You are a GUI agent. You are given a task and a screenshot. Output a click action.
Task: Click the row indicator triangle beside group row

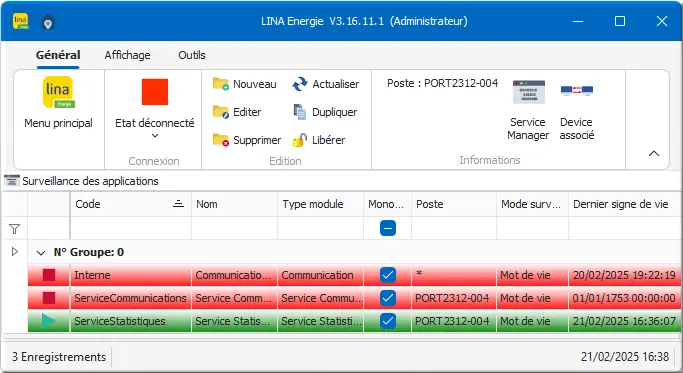[14, 251]
